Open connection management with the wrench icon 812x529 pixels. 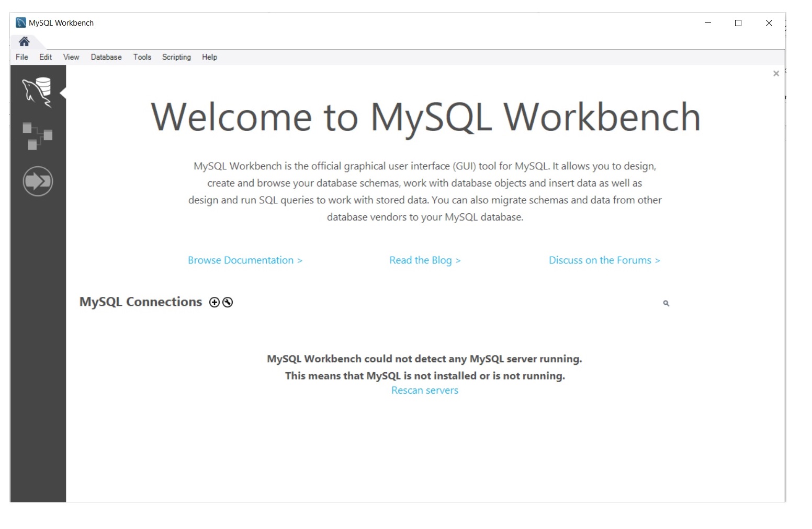[x=227, y=302]
